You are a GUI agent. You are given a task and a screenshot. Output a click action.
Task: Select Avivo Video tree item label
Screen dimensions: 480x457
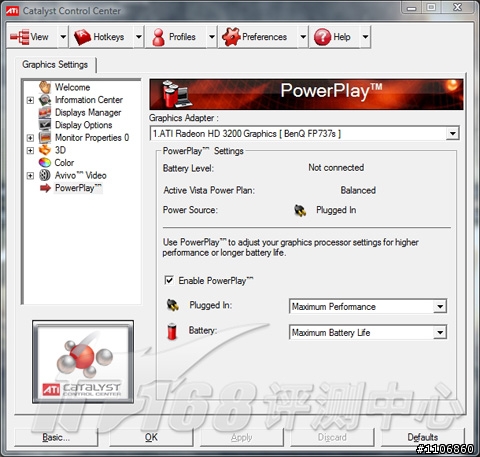(80, 175)
